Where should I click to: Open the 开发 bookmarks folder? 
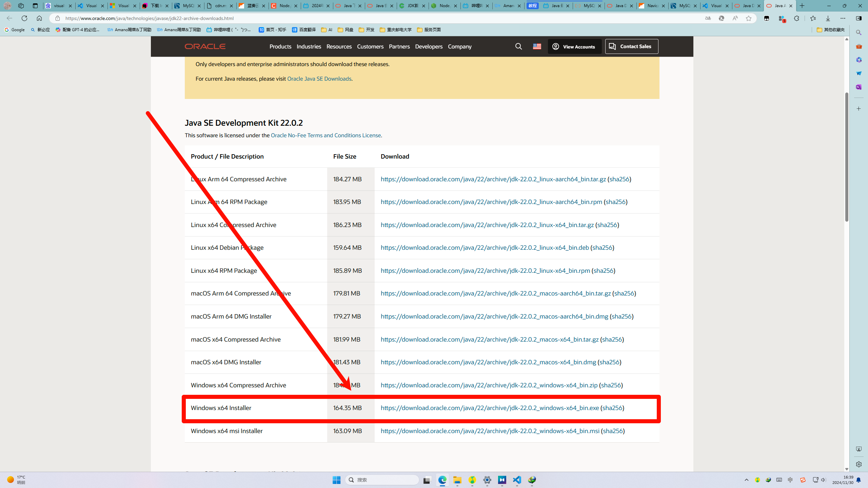[x=366, y=30]
